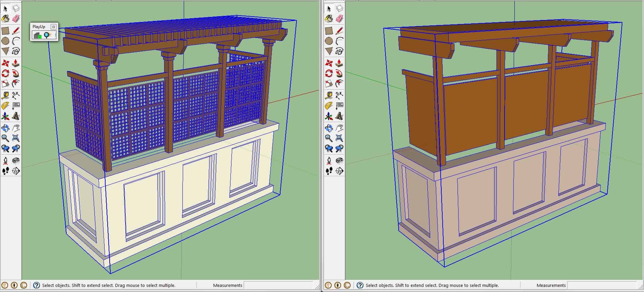Viewport: 644px width, 292px height.
Task: Select the Rectangle tool in right window
Action: (x=329, y=31)
